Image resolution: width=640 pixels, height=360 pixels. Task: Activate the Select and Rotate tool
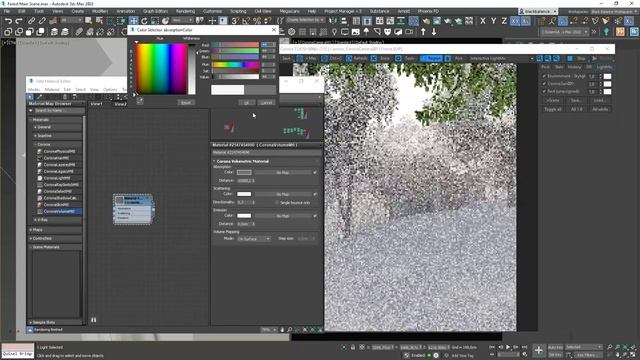144,20
